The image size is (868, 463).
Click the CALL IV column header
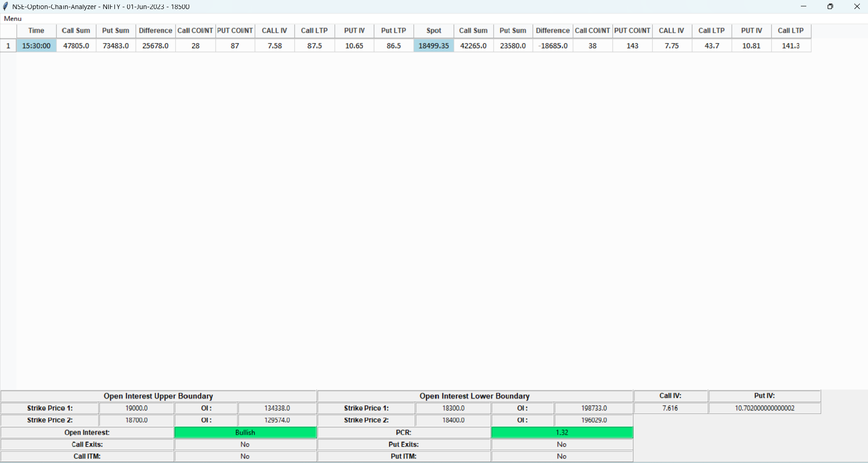pyautogui.click(x=274, y=30)
